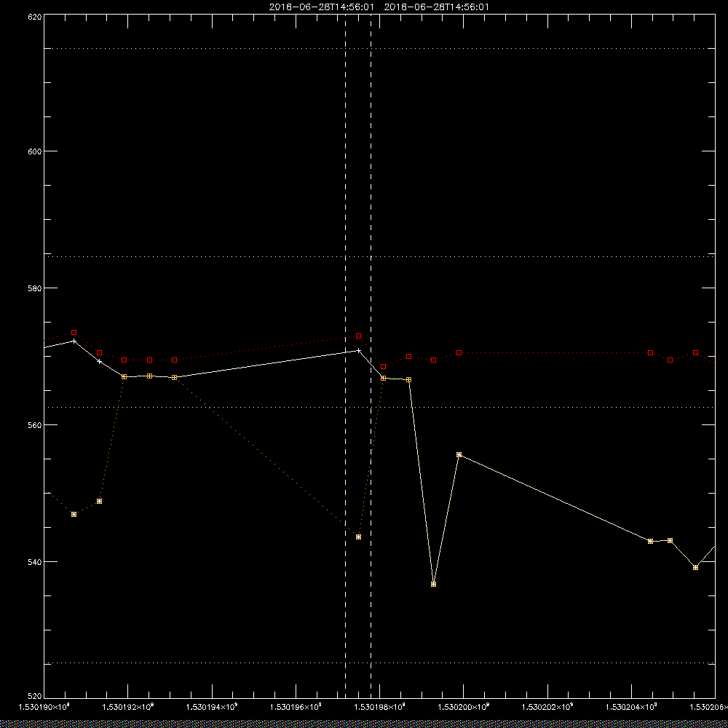The height and width of the screenshot is (728, 728).
Task: Select orange data point at the 539 dip
Action: pos(695,567)
